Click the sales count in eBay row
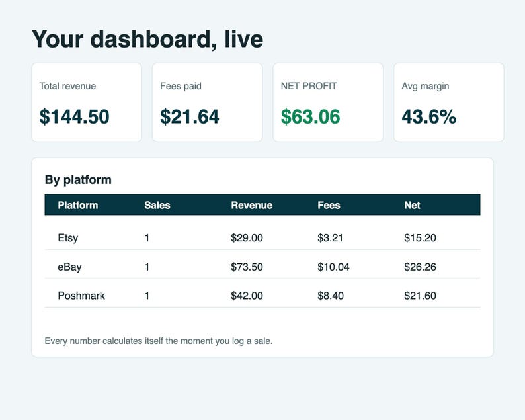Image resolution: width=525 pixels, height=420 pixels. [x=147, y=267]
